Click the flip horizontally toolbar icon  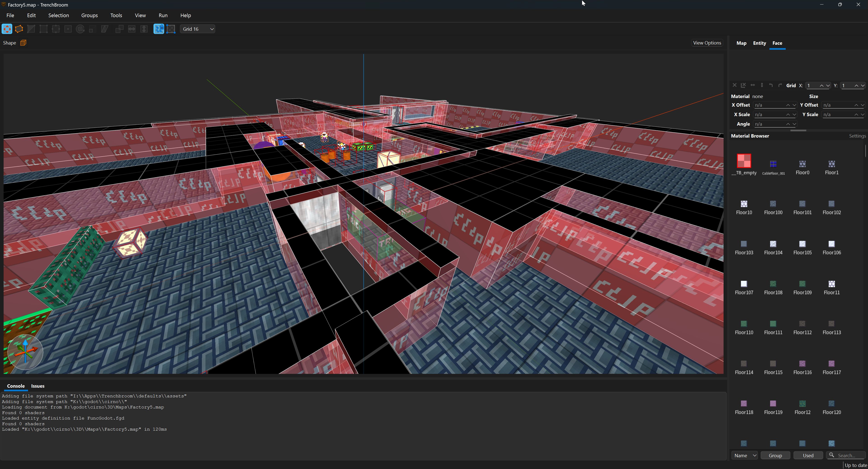tap(132, 29)
